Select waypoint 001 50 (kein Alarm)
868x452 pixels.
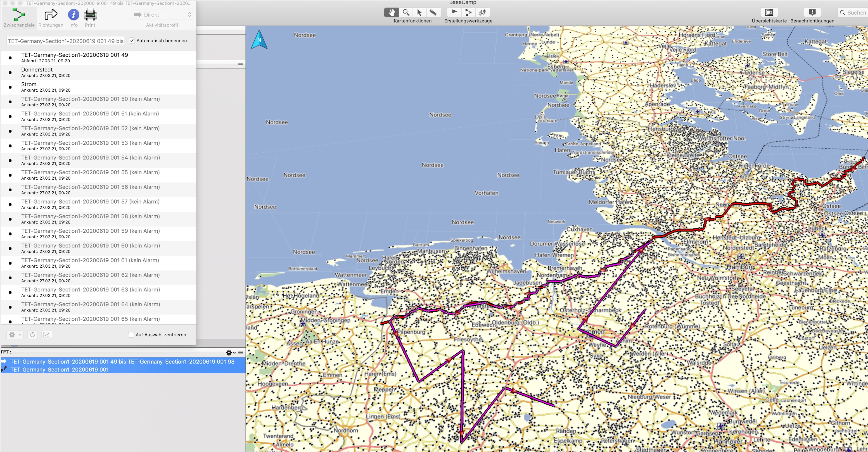pyautogui.click(x=98, y=101)
